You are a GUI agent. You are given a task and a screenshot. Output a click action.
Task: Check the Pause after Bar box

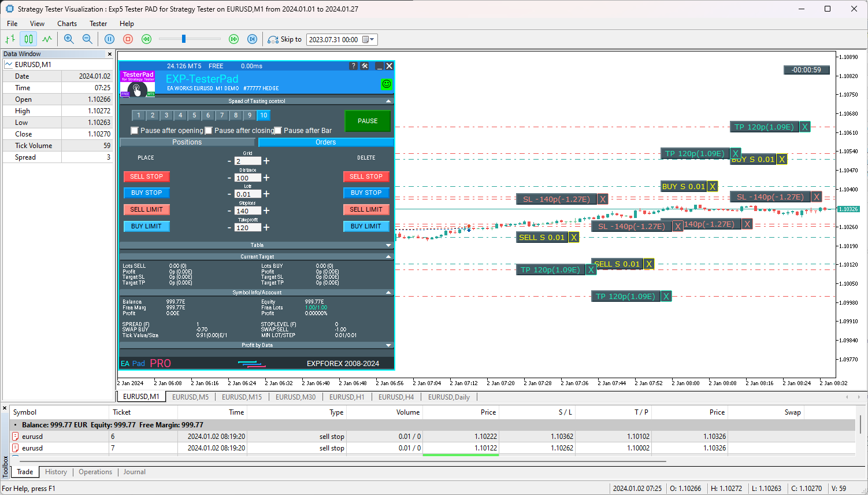click(278, 130)
